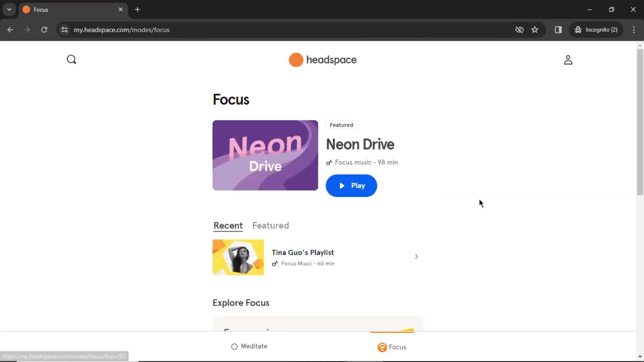Select the Recent tab

click(228, 226)
